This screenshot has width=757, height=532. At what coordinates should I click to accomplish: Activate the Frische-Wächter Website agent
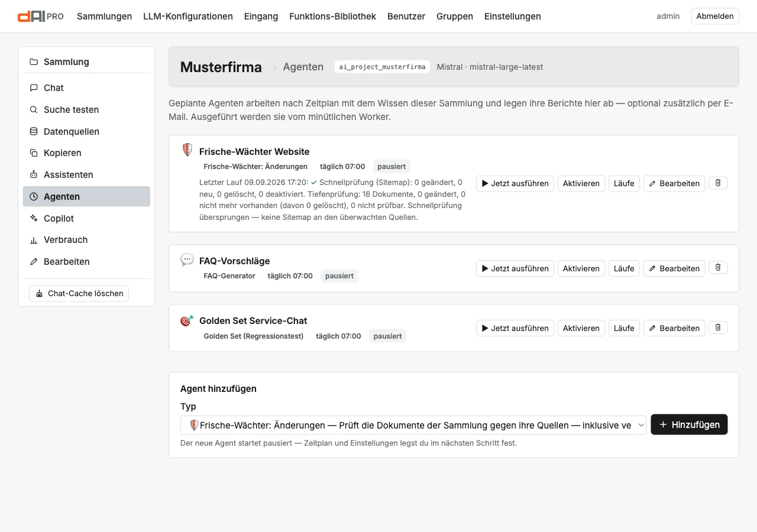[581, 183]
